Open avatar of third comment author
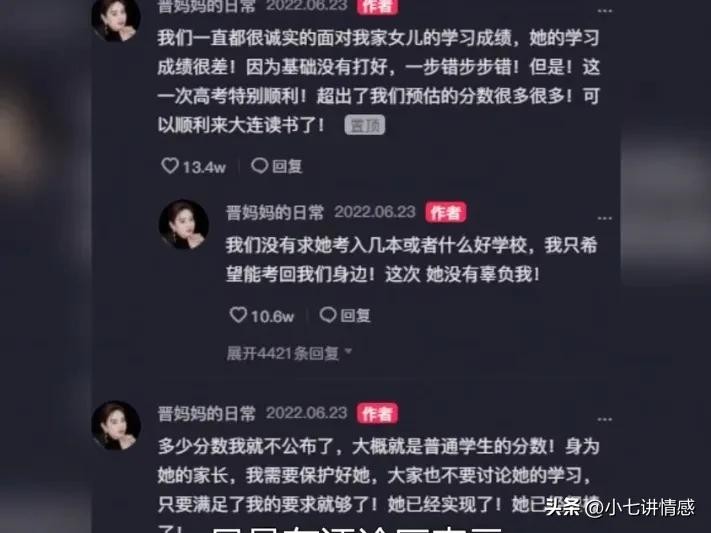This screenshot has height=533, width=711. (116, 425)
